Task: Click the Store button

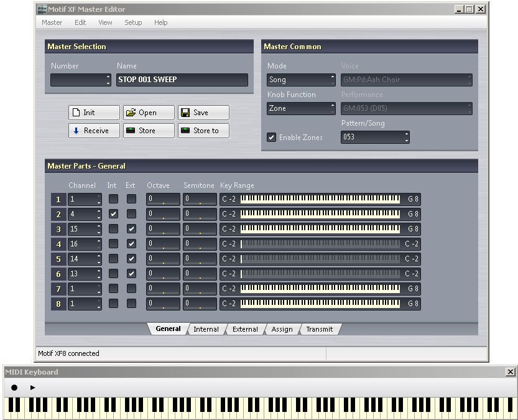Action: 149,131
